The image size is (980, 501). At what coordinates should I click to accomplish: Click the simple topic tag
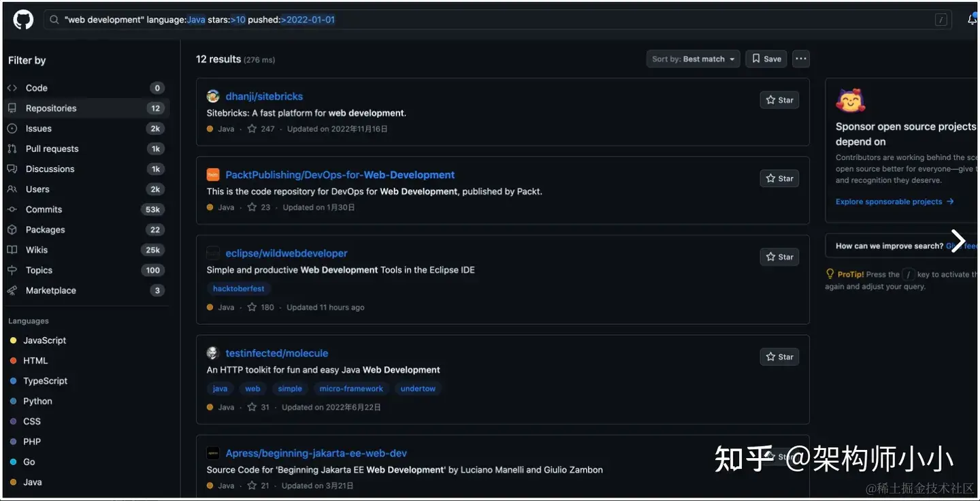290,389
